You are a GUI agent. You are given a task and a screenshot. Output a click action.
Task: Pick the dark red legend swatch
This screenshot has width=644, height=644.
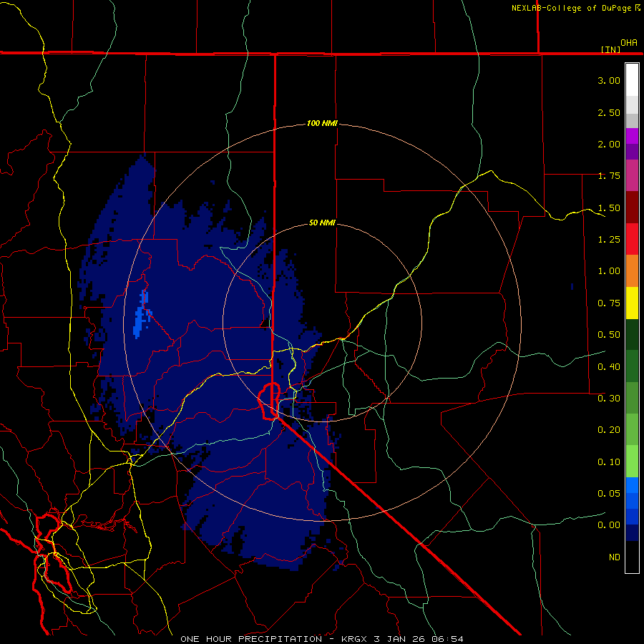point(632,208)
